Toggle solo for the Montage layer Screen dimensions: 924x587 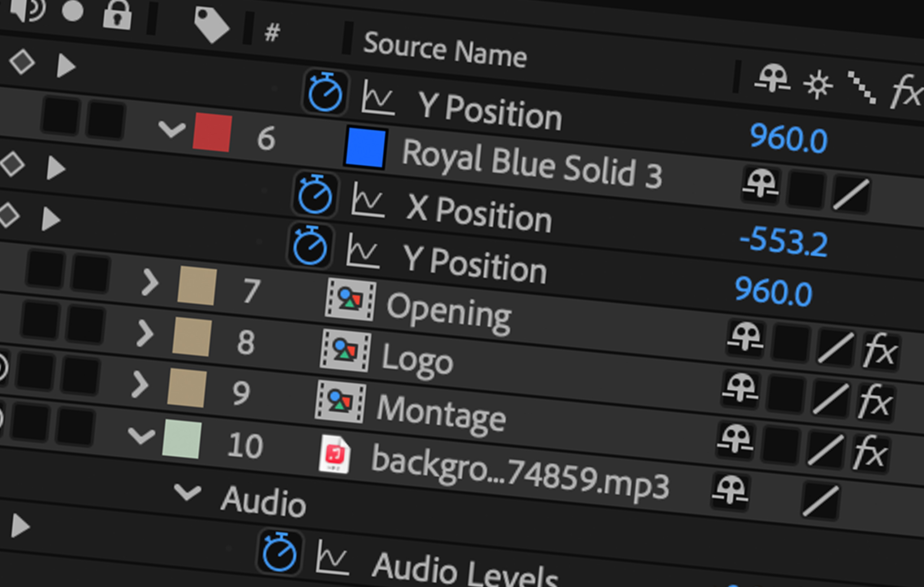point(36,371)
